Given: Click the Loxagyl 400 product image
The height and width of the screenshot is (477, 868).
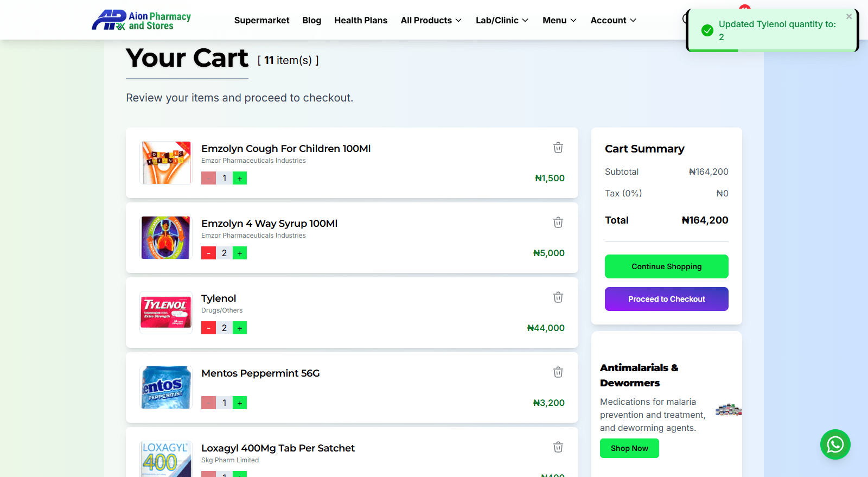Looking at the screenshot, I should click(166, 459).
